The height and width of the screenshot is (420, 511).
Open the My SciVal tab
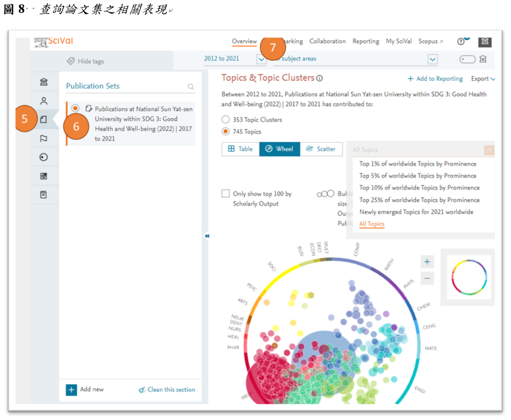(x=399, y=41)
